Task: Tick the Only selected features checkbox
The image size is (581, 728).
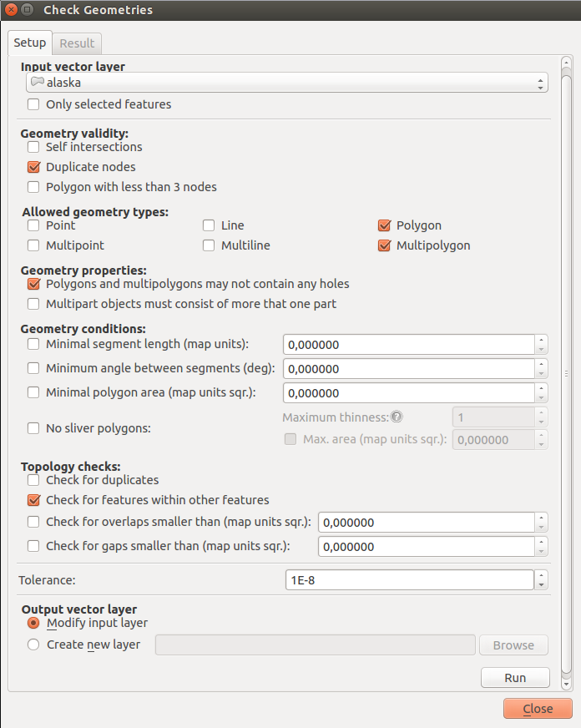Action: tap(33, 104)
